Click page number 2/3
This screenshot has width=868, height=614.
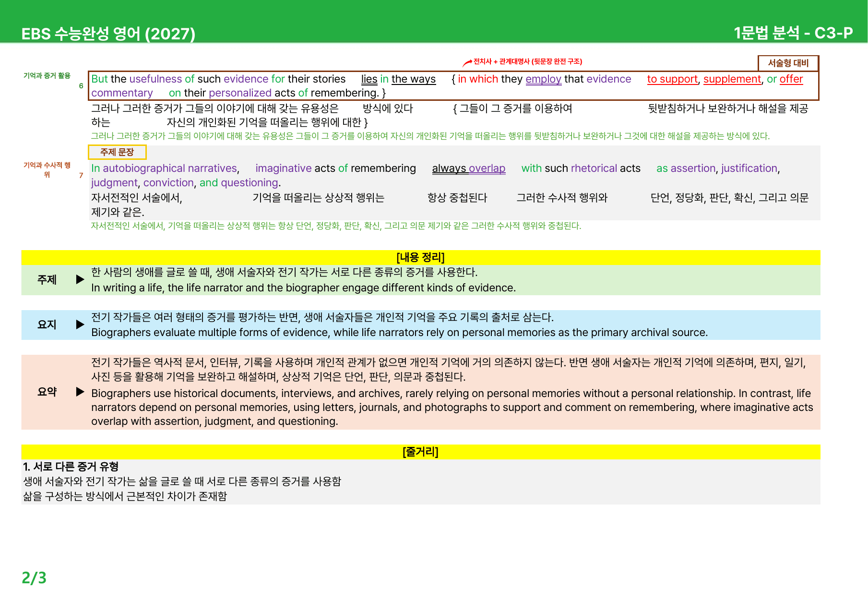click(x=34, y=578)
